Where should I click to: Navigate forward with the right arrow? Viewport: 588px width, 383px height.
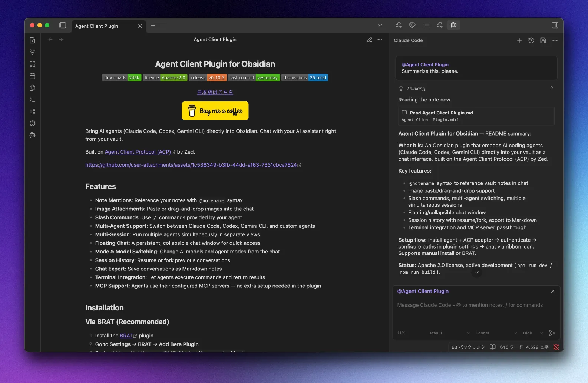click(x=61, y=40)
